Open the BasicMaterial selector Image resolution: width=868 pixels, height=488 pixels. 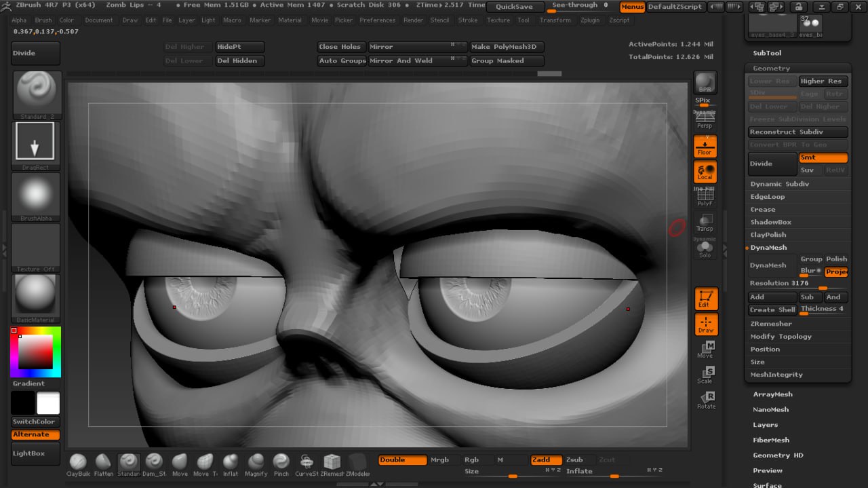[37, 298]
